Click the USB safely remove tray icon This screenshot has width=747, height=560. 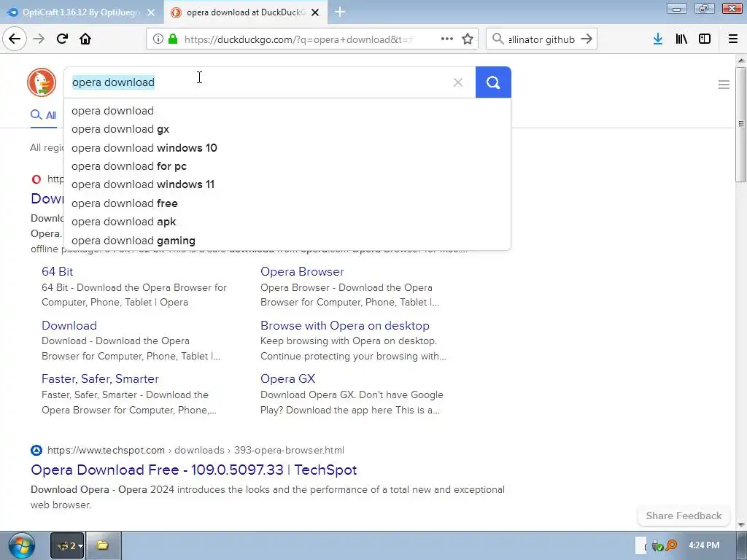click(x=657, y=545)
